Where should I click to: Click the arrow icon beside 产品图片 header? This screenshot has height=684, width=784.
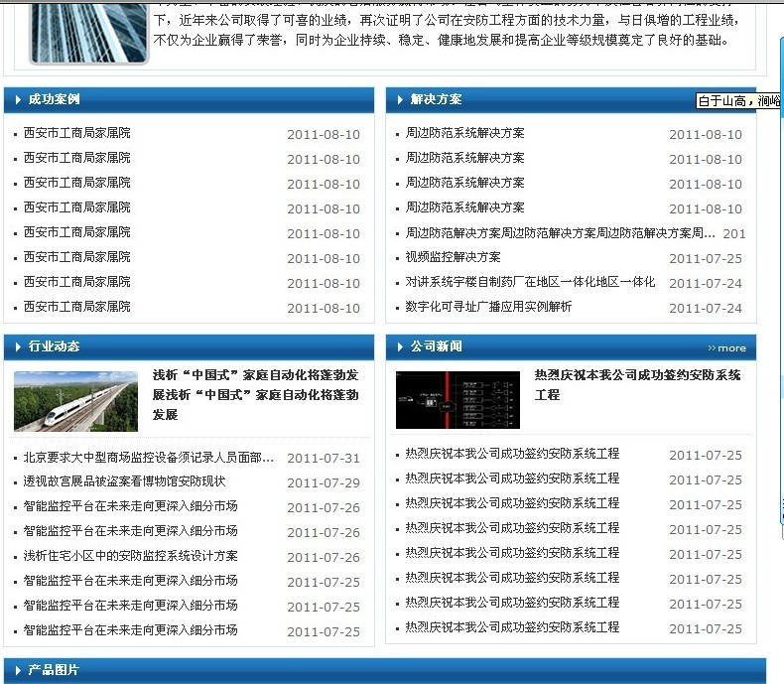pyautogui.click(x=19, y=670)
